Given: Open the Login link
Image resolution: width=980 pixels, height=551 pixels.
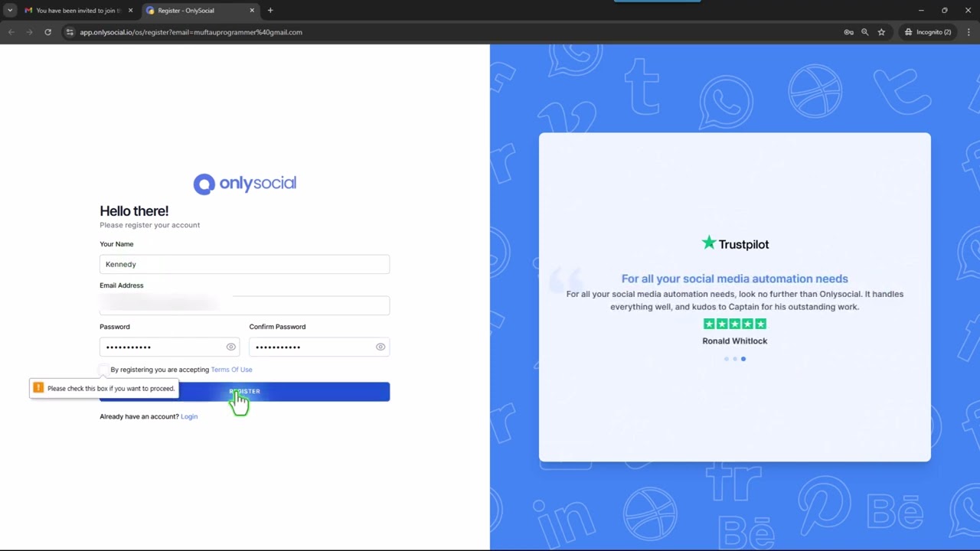Looking at the screenshot, I should [x=189, y=416].
